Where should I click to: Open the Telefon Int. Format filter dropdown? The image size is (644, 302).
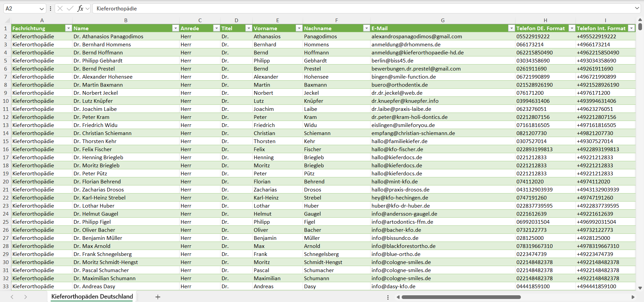click(632, 28)
